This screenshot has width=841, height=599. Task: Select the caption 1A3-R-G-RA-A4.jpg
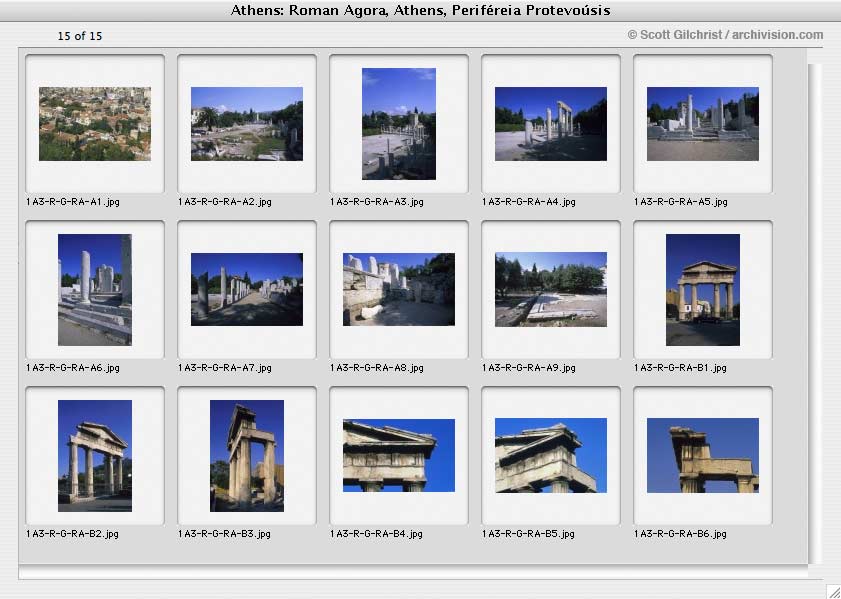point(529,202)
